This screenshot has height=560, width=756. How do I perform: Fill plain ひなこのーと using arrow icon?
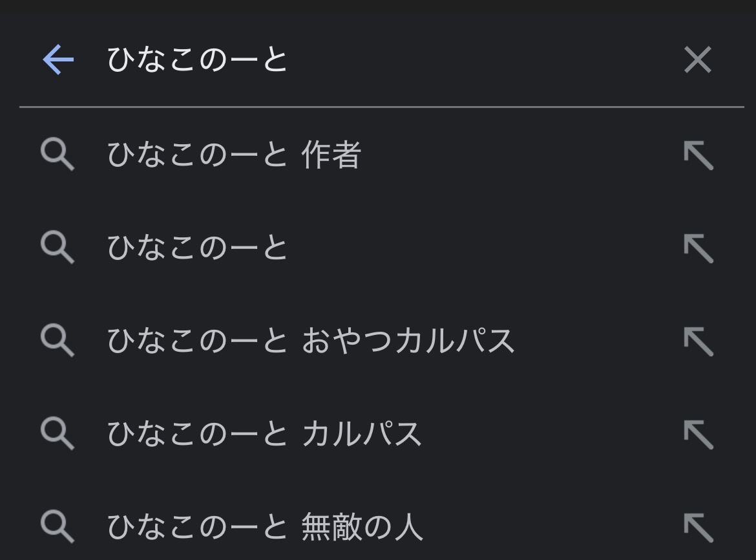(x=698, y=248)
